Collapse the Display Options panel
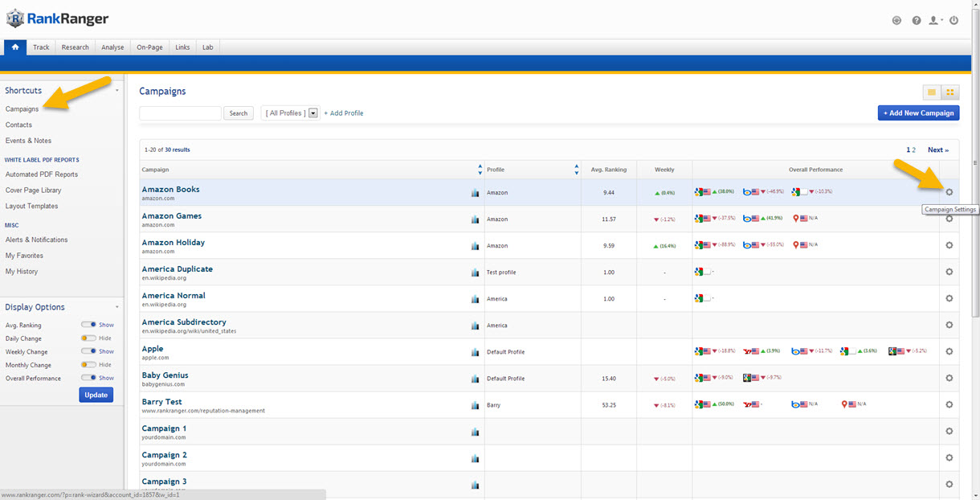The width and height of the screenshot is (980, 500). (x=116, y=307)
